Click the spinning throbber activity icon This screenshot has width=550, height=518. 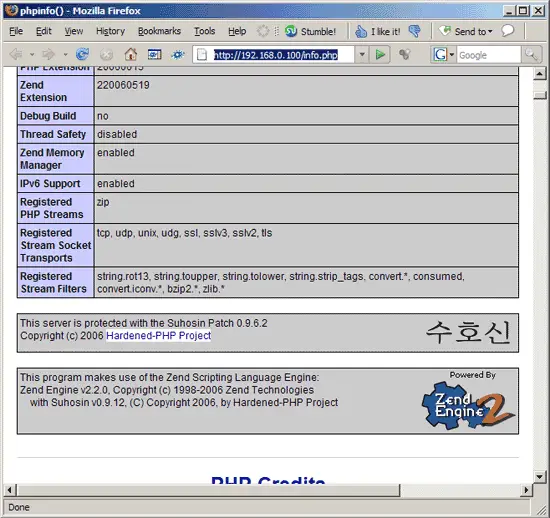pyautogui.click(x=263, y=31)
